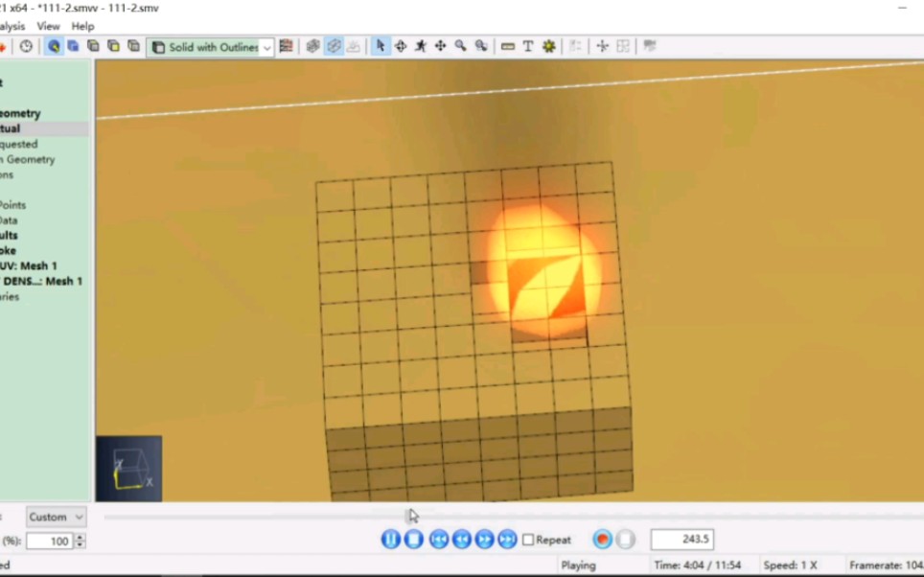Select the 'Data' tree row

click(x=9, y=220)
